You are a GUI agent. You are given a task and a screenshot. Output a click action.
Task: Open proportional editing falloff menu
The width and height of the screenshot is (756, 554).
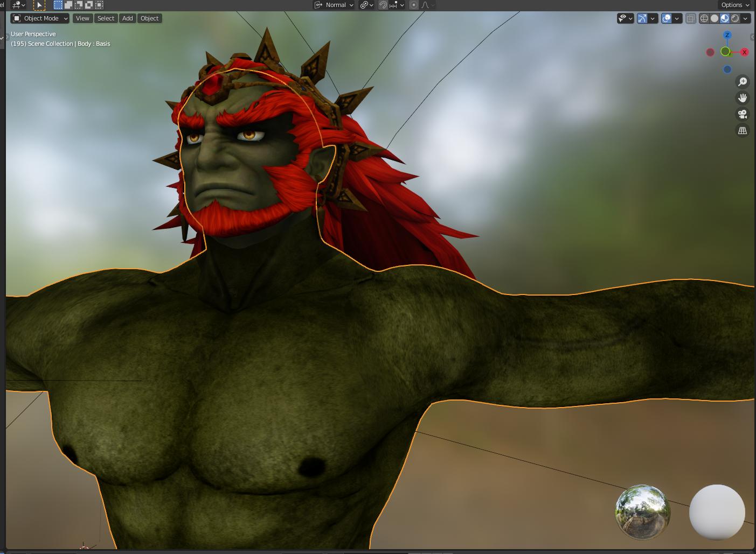coord(427,5)
